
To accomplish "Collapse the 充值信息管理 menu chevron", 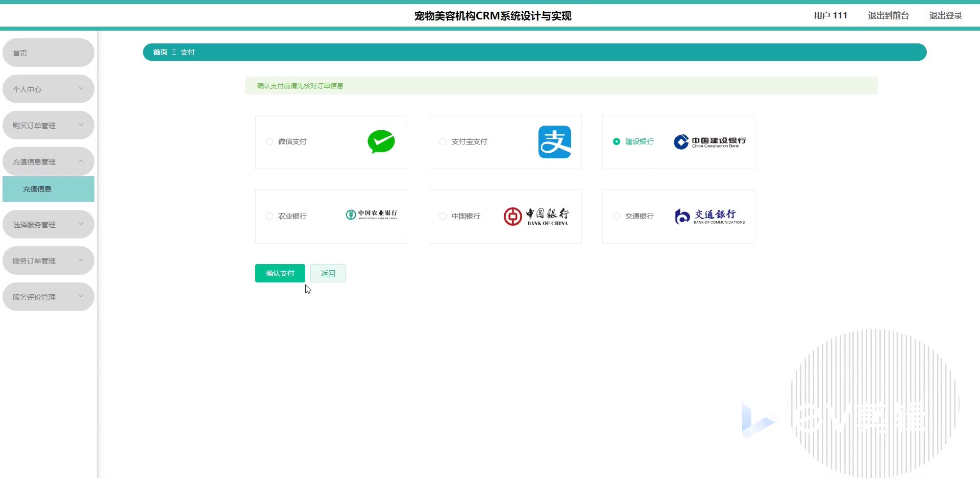I will pos(81,161).
